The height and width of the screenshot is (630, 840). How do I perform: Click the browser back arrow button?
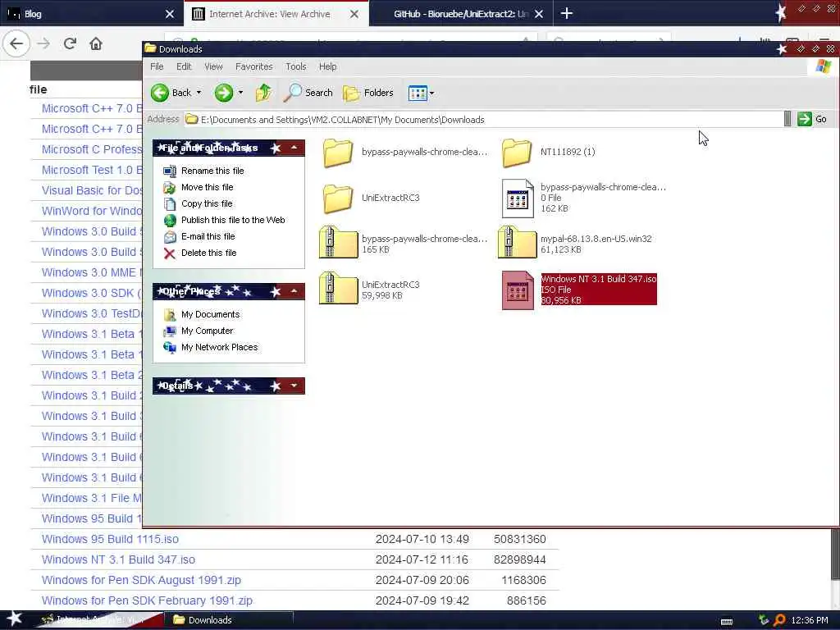(x=16, y=43)
